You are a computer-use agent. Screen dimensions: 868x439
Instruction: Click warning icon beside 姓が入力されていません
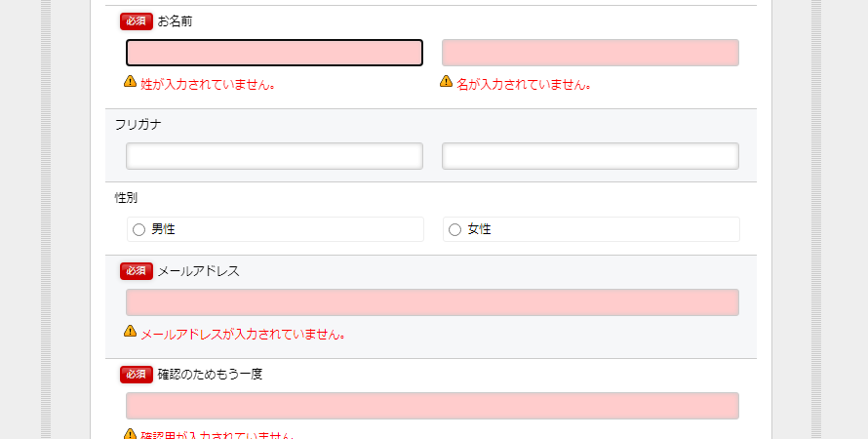point(130,81)
